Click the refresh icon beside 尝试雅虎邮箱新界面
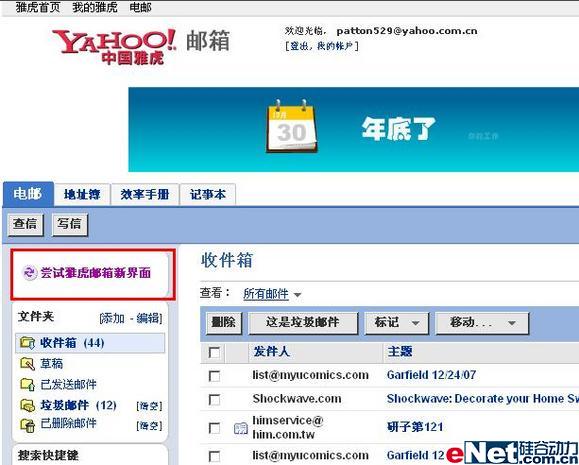The image size is (579, 465). tap(30, 273)
